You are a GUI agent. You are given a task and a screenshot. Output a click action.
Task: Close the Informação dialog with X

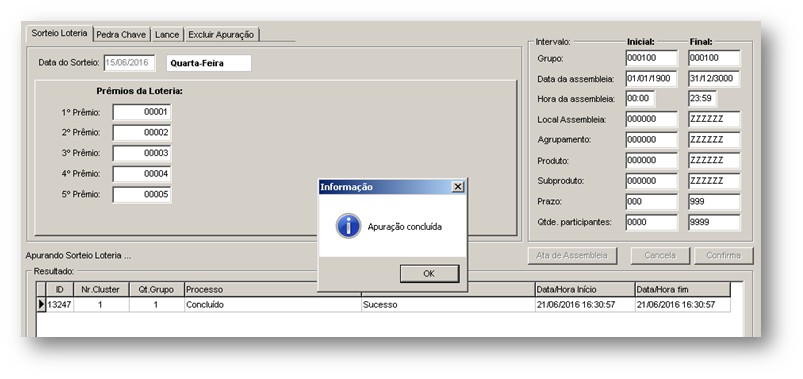[x=458, y=187]
